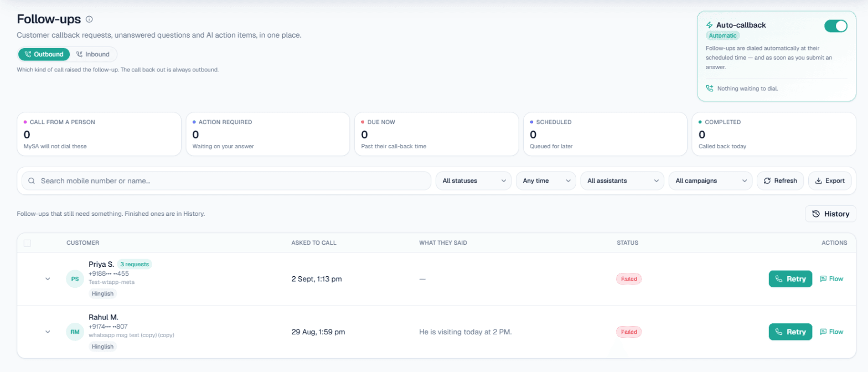Select the Action Required card
Image resolution: width=868 pixels, height=372 pixels.
(x=267, y=135)
